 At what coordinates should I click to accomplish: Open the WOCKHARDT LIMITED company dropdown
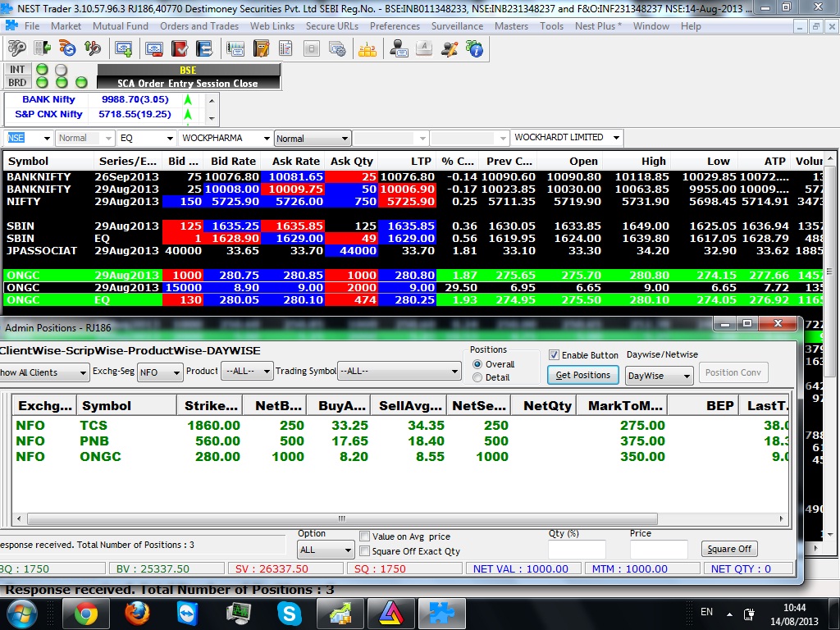617,138
